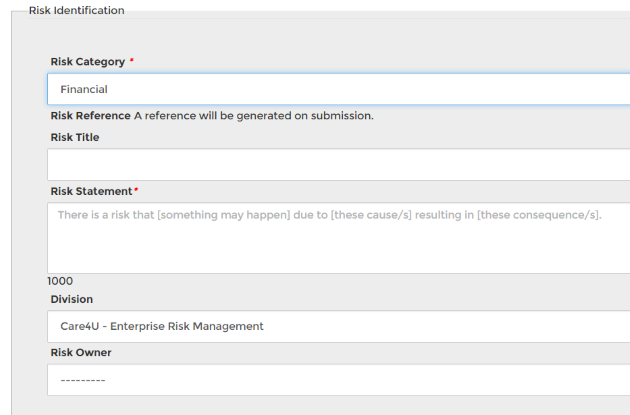This screenshot has width=630, height=415.
Task: Click the reference generated on submission note
Action: click(x=254, y=116)
